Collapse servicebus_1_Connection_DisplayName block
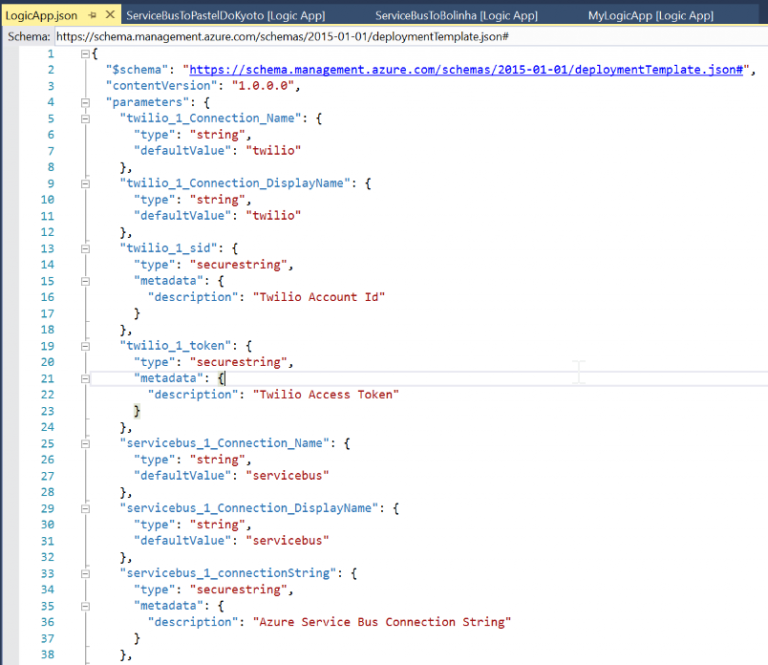 pos(85,509)
